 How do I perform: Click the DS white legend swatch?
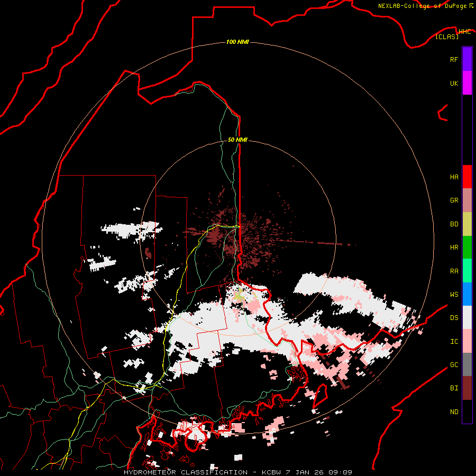coord(467,317)
